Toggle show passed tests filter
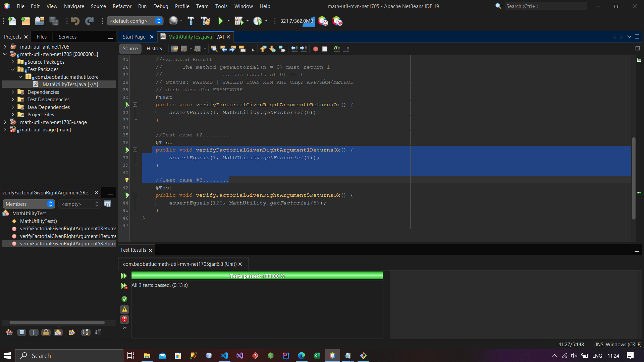Screen dimensions: 644x362 [124, 299]
